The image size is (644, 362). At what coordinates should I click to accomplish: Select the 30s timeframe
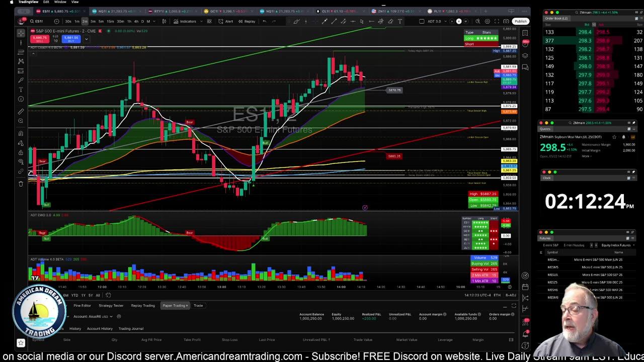point(68,21)
